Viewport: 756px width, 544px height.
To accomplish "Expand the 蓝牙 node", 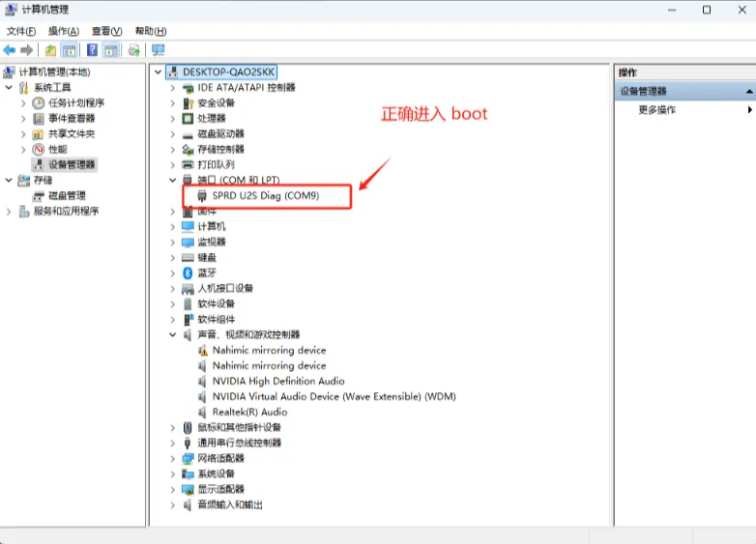I will click(173, 273).
